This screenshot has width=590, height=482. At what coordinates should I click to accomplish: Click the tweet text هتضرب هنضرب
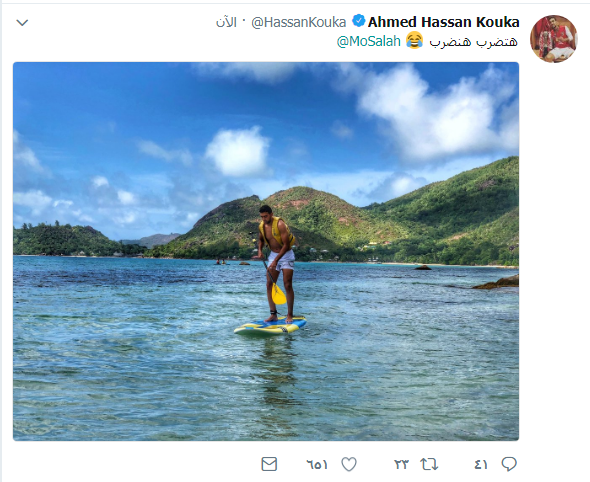(x=474, y=42)
